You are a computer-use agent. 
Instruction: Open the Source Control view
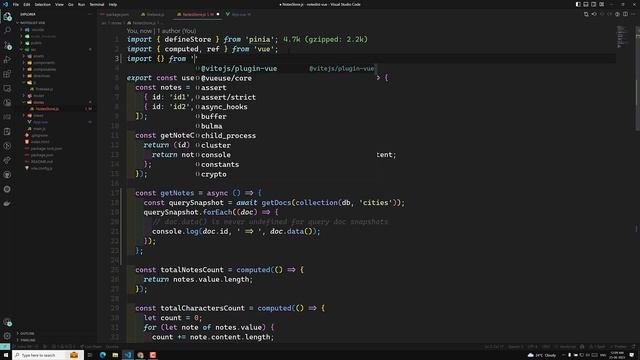7,45
